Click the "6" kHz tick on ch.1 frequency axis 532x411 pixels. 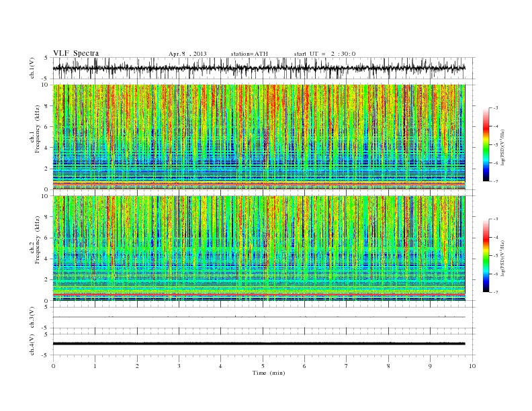pos(46,127)
